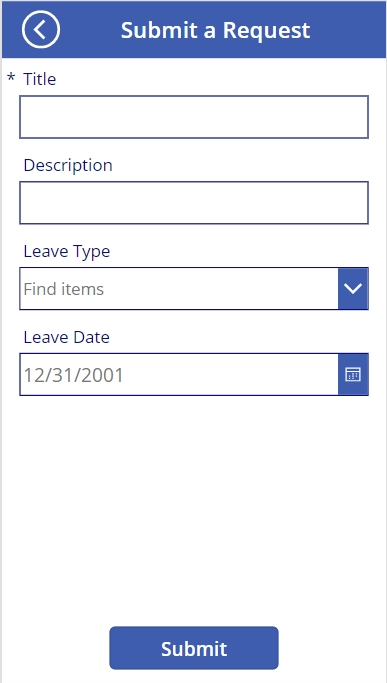The image size is (387, 683).
Task: Click the word Request in the header
Action: click(x=267, y=30)
